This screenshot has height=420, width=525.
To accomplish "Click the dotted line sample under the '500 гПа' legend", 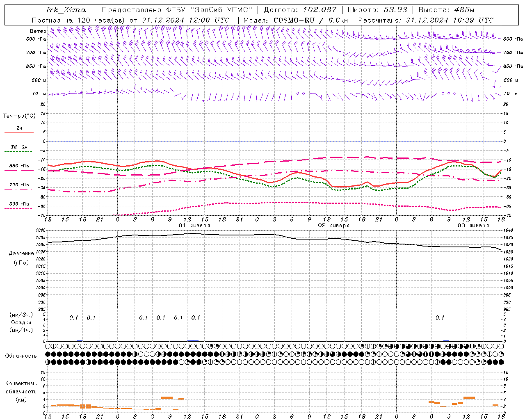I will (19, 209).
